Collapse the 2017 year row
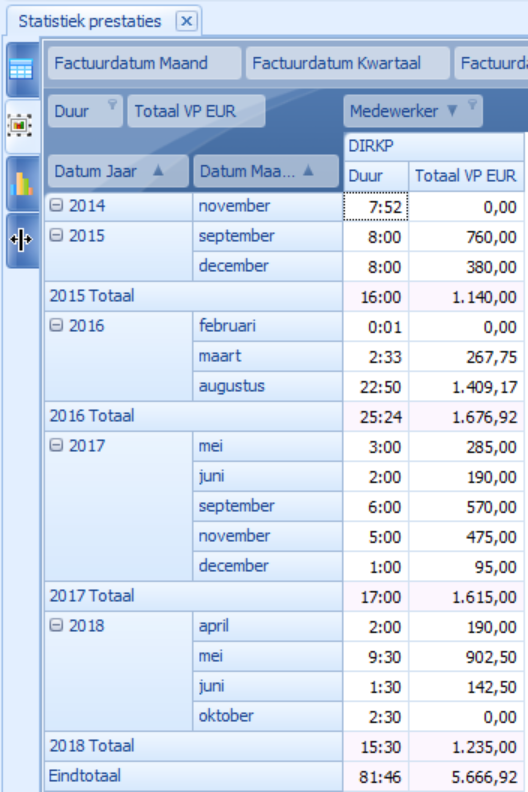 tap(56, 445)
